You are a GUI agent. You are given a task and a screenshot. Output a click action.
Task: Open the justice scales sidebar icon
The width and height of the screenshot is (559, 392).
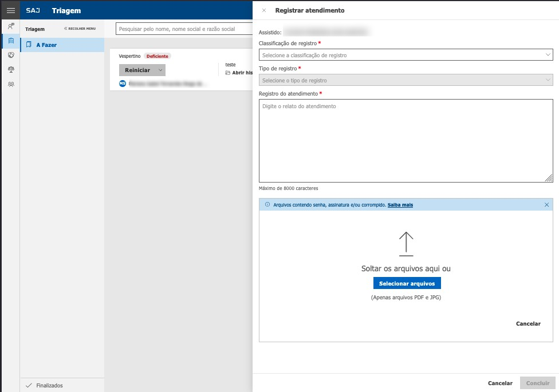coord(11,69)
